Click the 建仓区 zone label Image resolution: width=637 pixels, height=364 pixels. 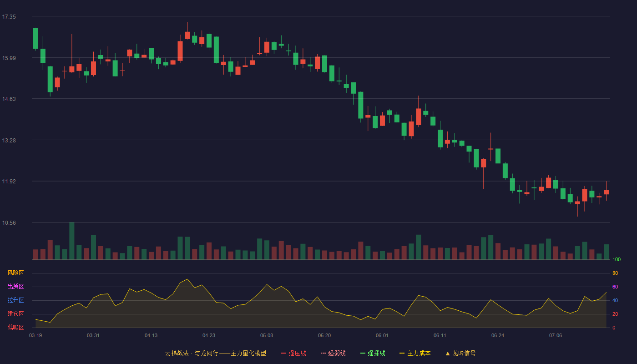15,314
